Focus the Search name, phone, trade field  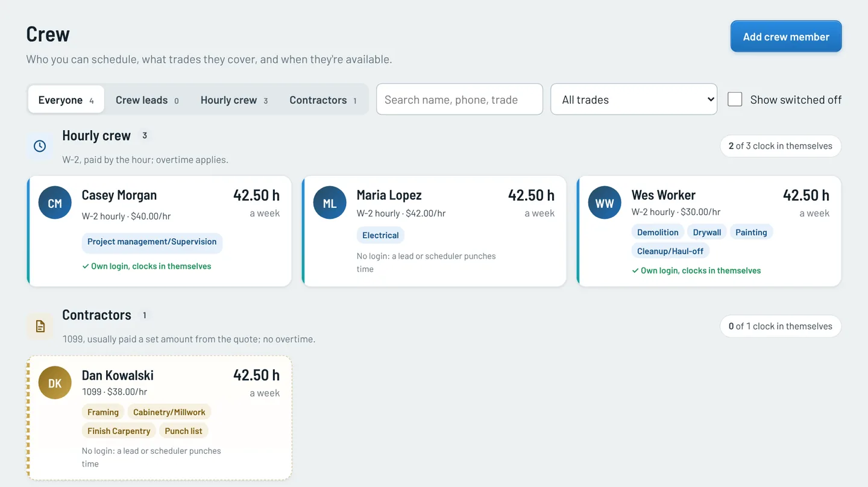459,99
